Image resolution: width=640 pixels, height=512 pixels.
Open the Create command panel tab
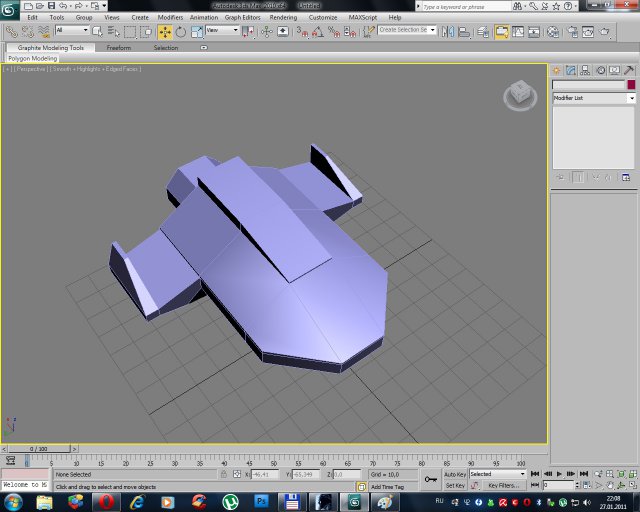click(557, 70)
